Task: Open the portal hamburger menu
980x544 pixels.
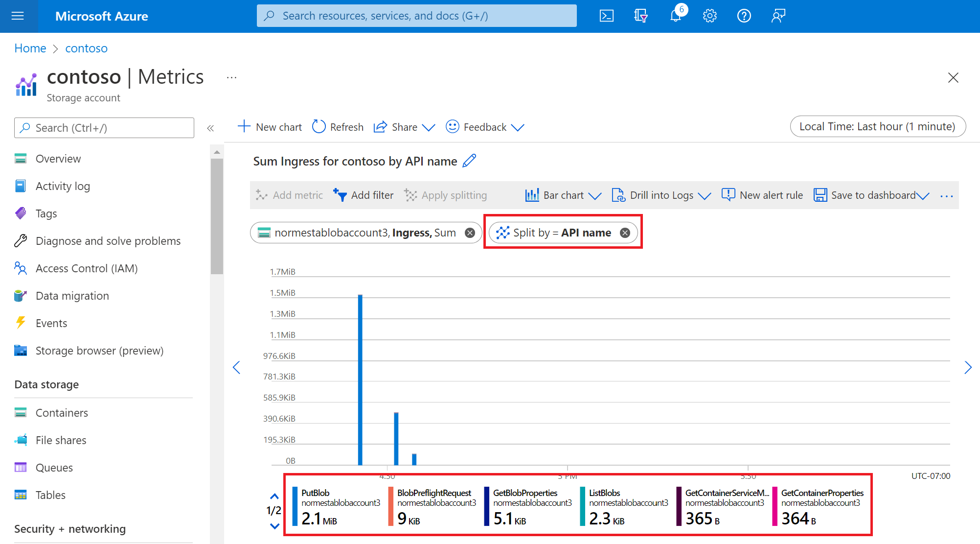Action: pyautogui.click(x=19, y=16)
